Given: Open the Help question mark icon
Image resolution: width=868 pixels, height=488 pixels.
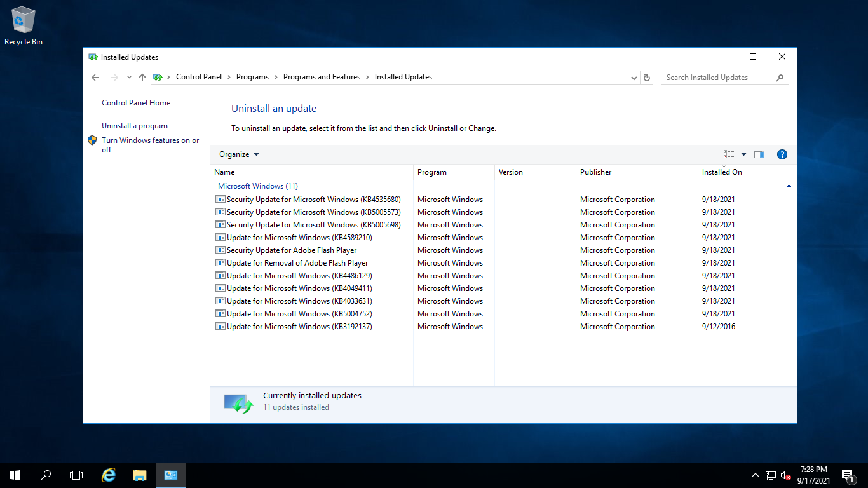Looking at the screenshot, I should 782,154.
